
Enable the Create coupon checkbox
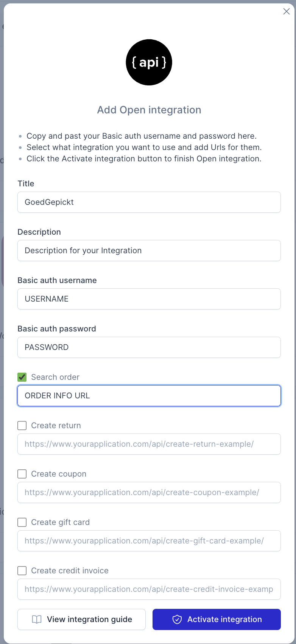(22, 474)
